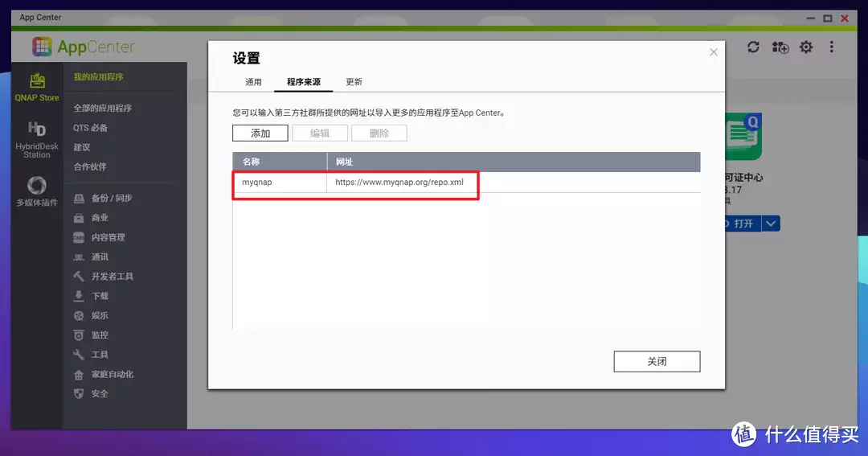The image size is (868, 456).
Task: Open settings gear icon in App Center
Action: click(806, 47)
